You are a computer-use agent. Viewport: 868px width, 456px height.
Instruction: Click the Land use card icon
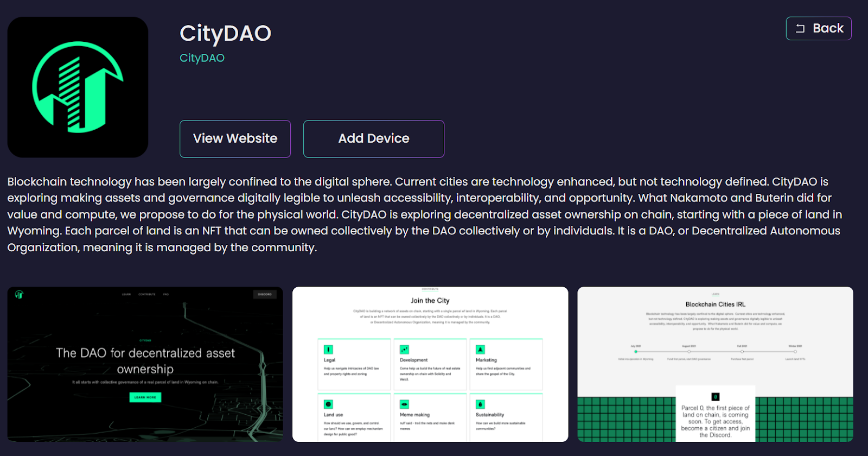click(328, 404)
